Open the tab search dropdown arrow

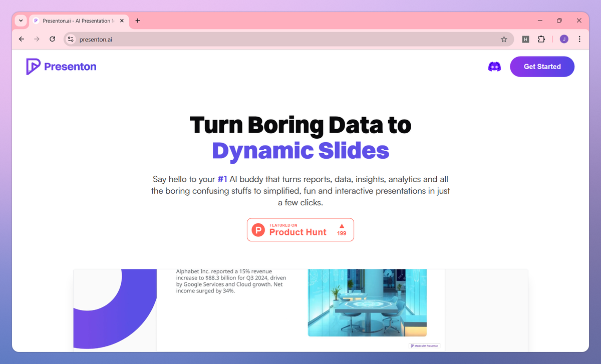coord(21,21)
